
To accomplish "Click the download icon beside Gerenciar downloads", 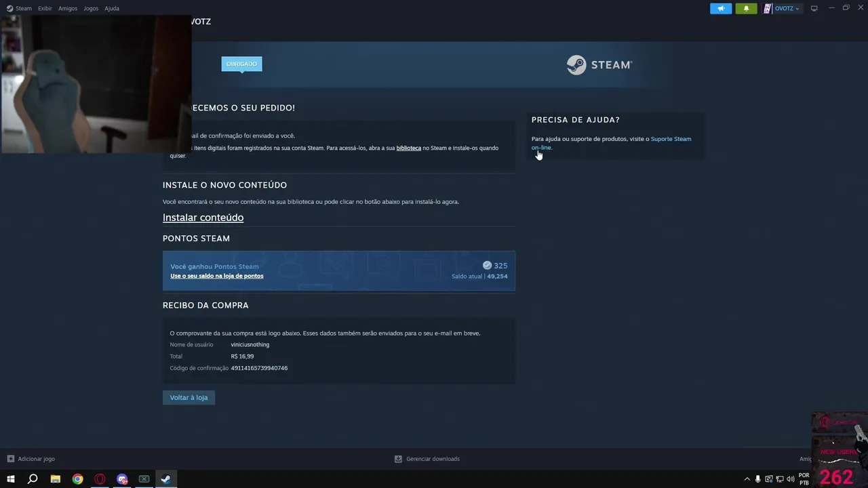I will tap(398, 459).
